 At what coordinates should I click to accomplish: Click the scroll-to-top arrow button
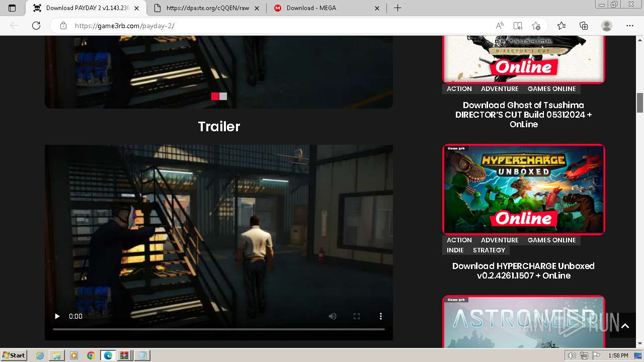pyautogui.click(x=625, y=326)
